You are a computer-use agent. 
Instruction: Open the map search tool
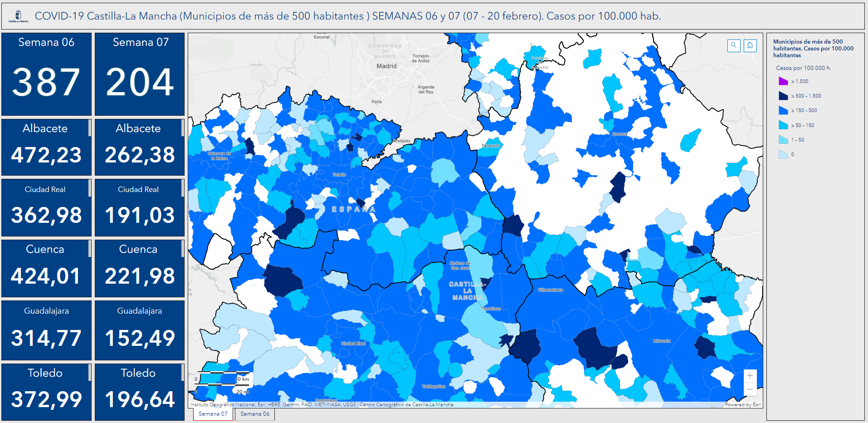(734, 45)
